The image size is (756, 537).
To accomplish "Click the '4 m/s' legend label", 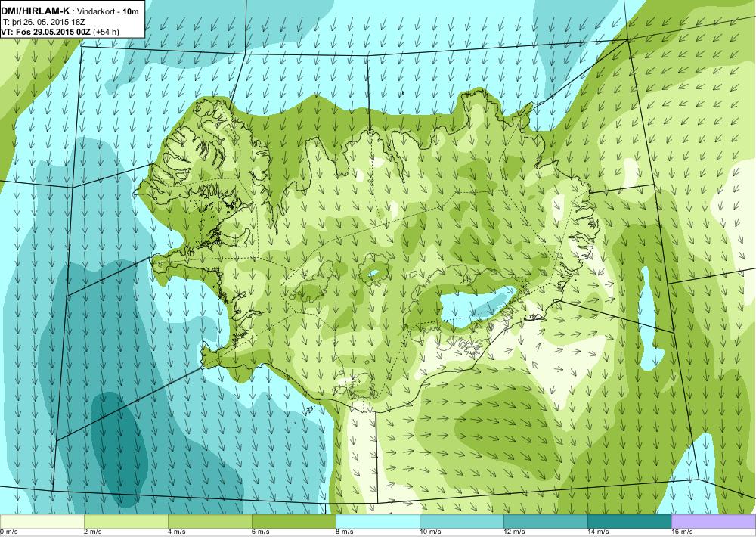I will coord(177,532).
